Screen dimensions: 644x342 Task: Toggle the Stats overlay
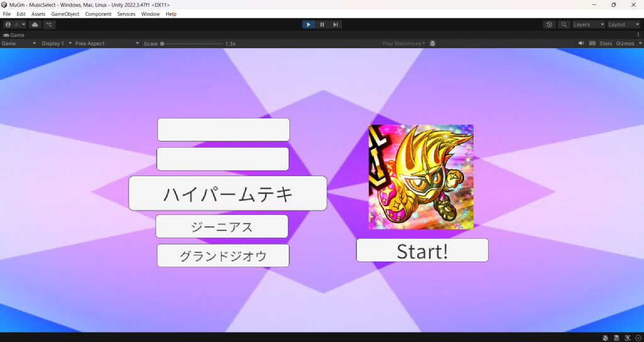tap(606, 43)
